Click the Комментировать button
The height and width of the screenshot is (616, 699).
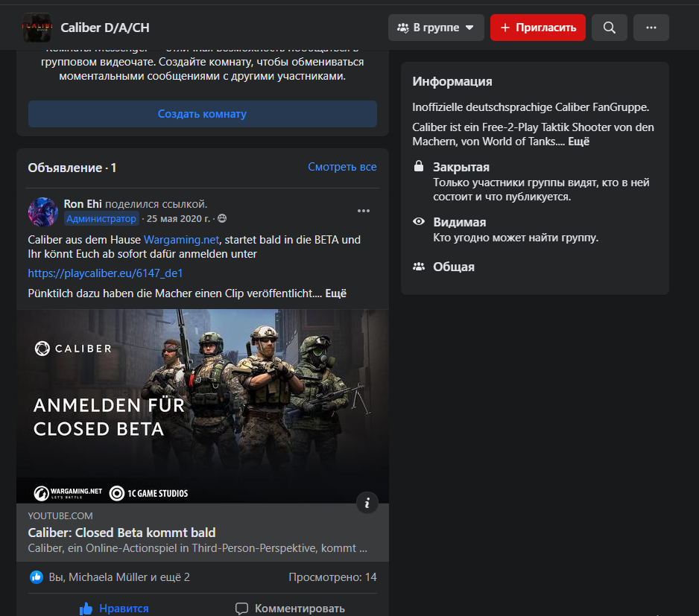pyautogui.click(x=290, y=608)
